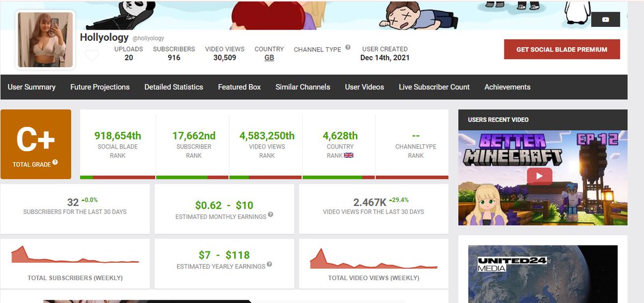Open Estimated Yearly Earnings help icon

tap(269, 264)
